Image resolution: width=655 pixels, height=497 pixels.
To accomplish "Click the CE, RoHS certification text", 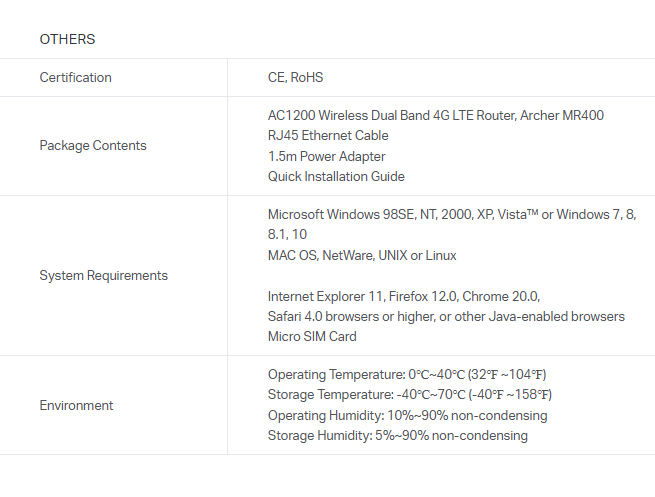I will 295,77.
